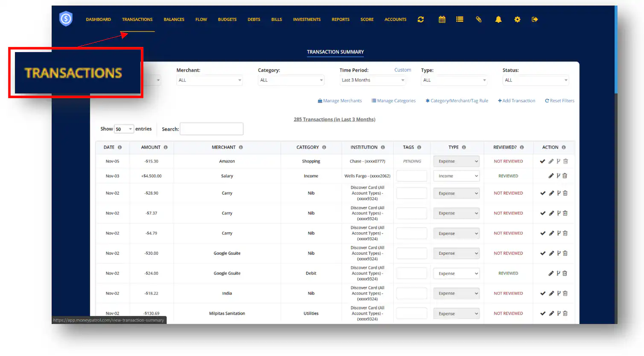644x356 pixels.
Task: Edit the Milpitas Sanitation transaction pencil icon
Action: 551,313
